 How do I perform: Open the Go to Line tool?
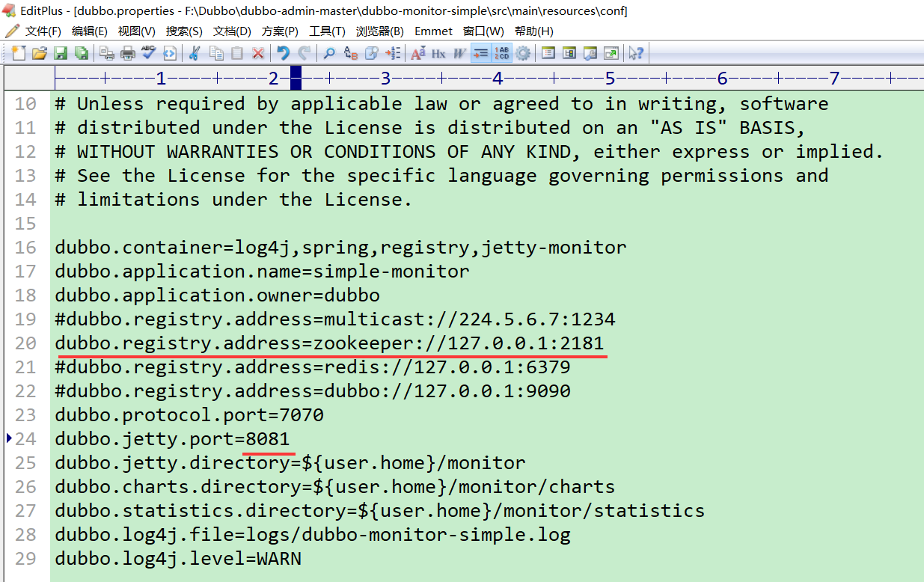point(393,53)
